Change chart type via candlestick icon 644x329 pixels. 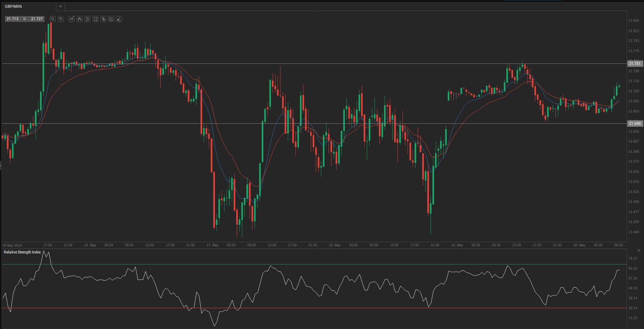coord(80,19)
